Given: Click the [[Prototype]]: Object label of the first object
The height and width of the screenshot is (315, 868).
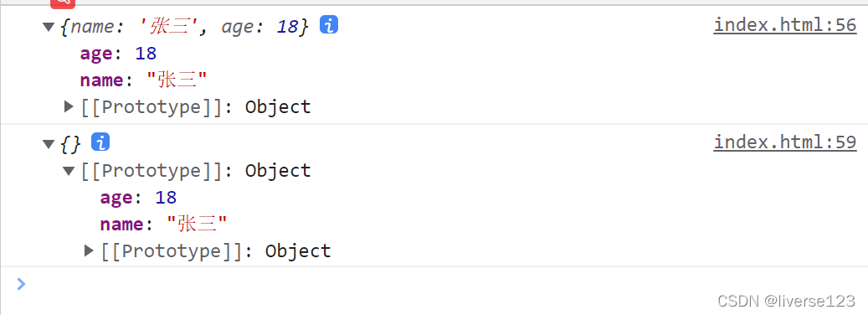Looking at the screenshot, I should [x=195, y=107].
